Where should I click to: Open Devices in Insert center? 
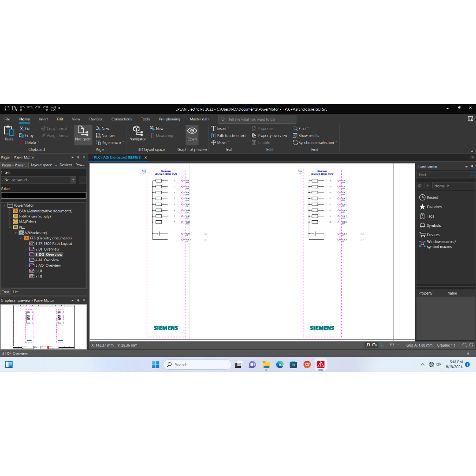(429, 235)
